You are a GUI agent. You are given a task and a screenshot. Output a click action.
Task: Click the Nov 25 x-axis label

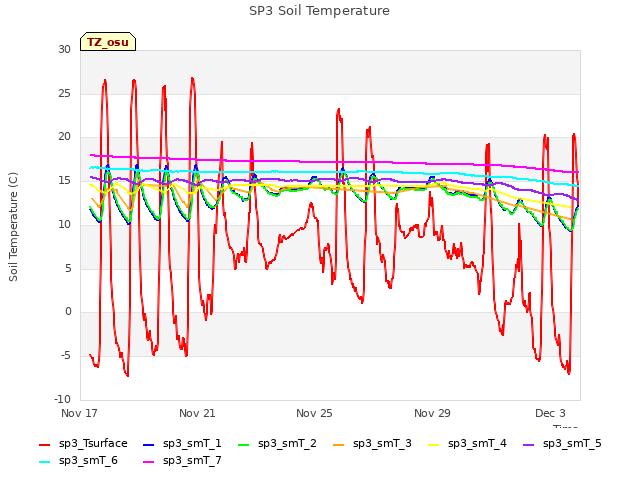pos(314,413)
